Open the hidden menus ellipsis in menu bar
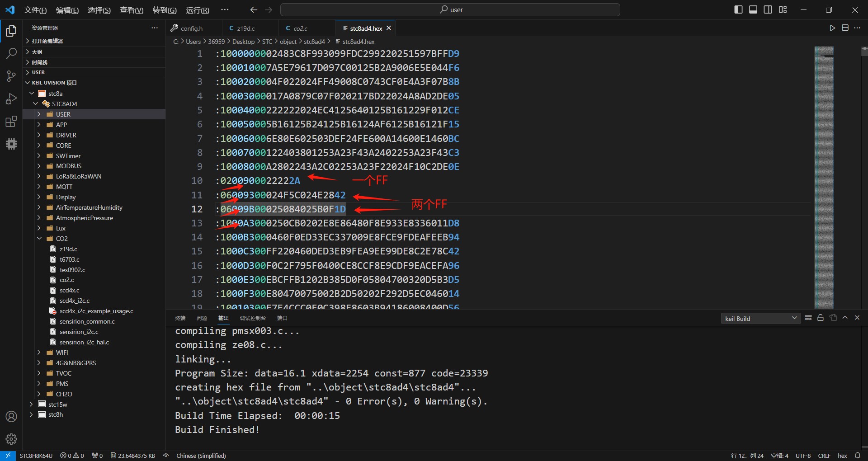This screenshot has width=868, height=461. tap(225, 9)
